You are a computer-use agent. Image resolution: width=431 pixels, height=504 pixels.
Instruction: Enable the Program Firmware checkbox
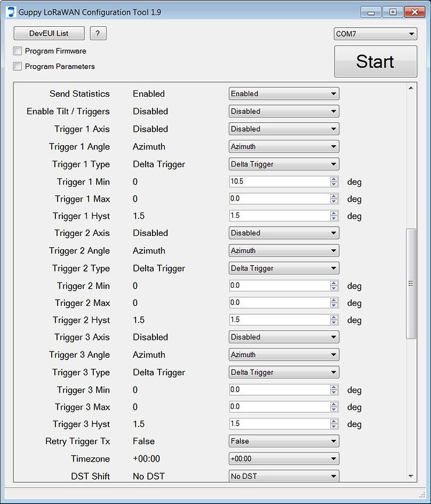click(17, 51)
